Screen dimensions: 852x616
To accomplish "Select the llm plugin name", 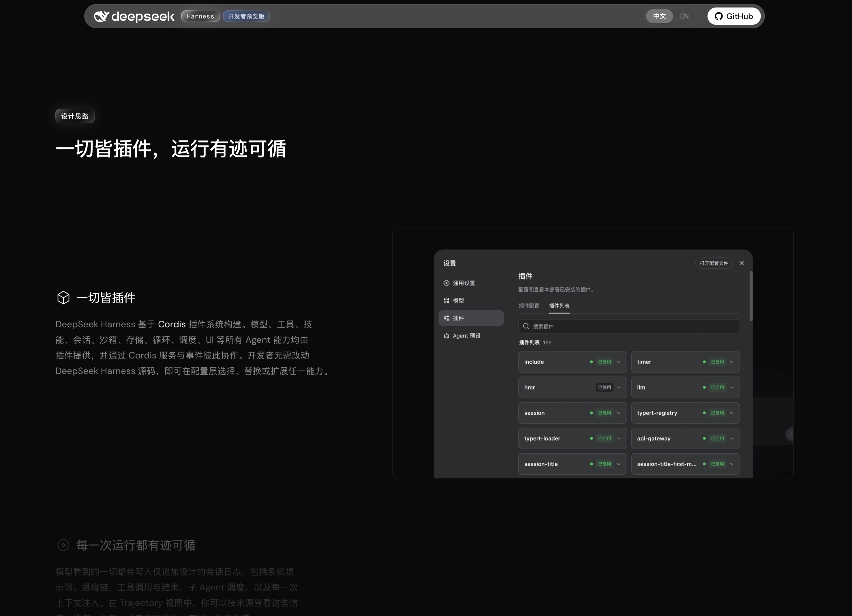I will point(641,387).
